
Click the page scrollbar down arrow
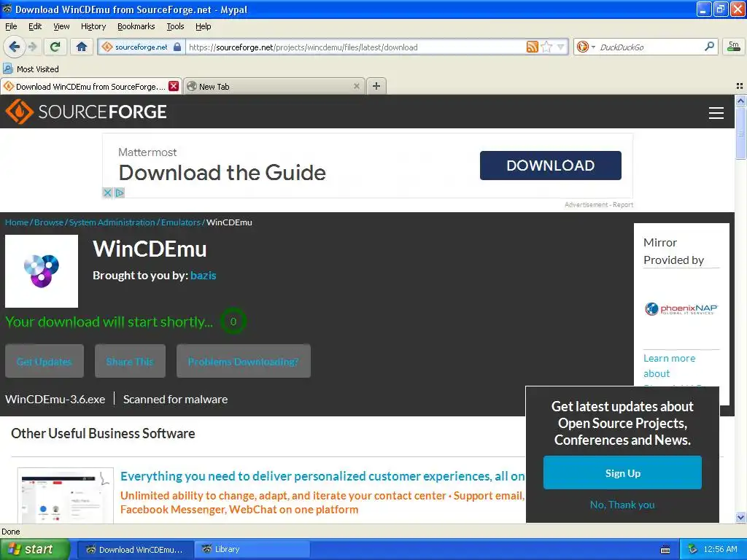[740, 517]
